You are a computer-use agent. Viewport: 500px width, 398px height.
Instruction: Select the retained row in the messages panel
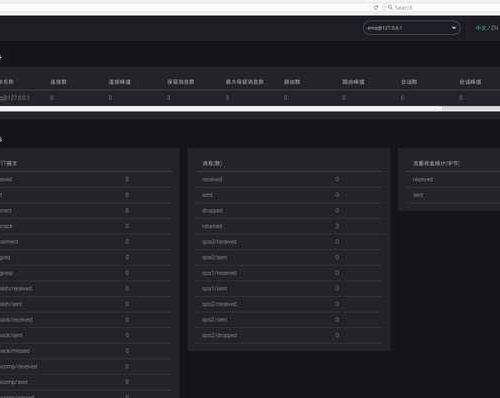(x=289, y=226)
